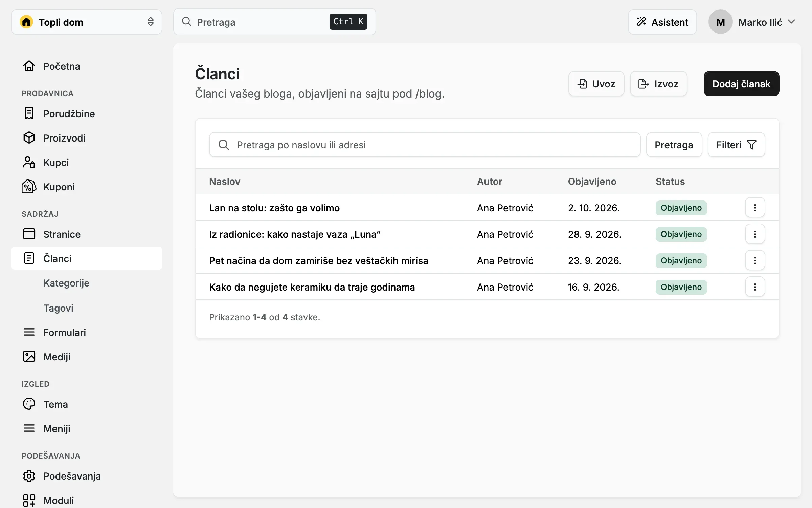Open actions menu for Lan na stolu row
The width and height of the screenshot is (812, 508).
[x=755, y=208]
